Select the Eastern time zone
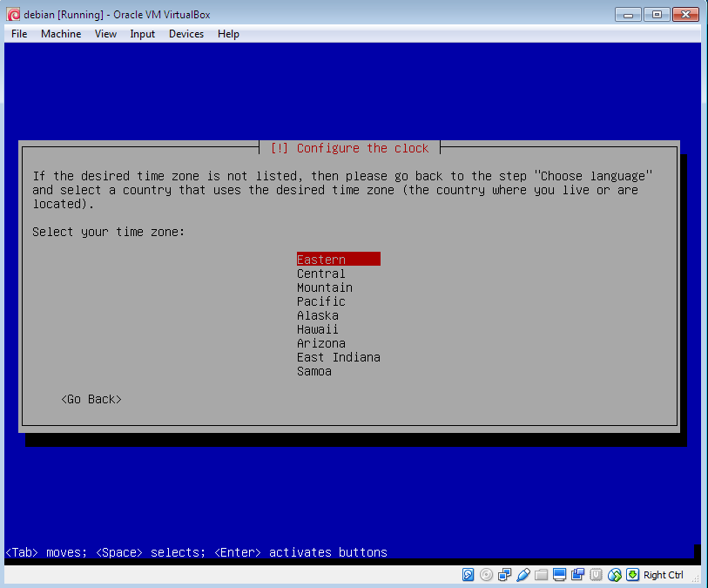The height and width of the screenshot is (588, 708). 338,260
